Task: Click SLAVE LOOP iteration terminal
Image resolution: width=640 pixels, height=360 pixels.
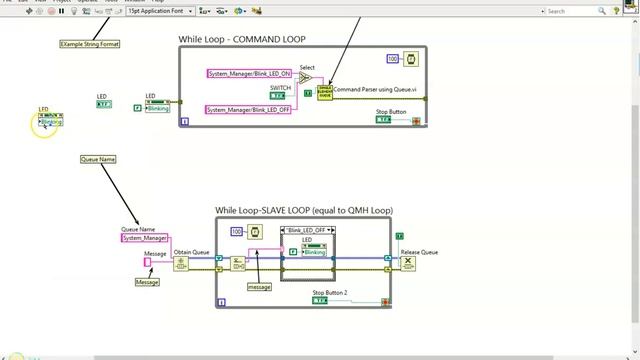Action: tap(222, 302)
